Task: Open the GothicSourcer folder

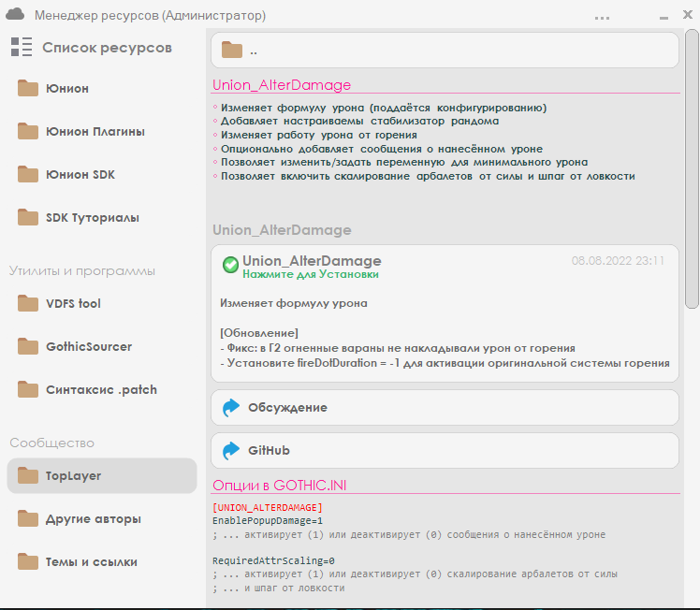Action: [x=102, y=347]
